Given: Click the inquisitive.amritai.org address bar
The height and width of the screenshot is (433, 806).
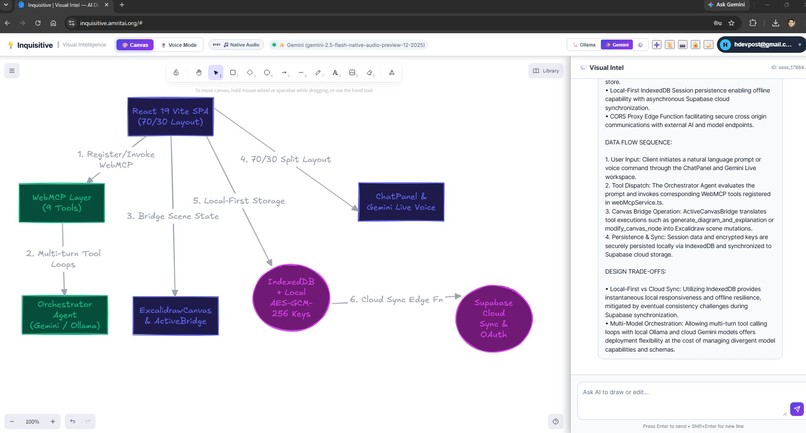Looking at the screenshot, I should [x=391, y=23].
